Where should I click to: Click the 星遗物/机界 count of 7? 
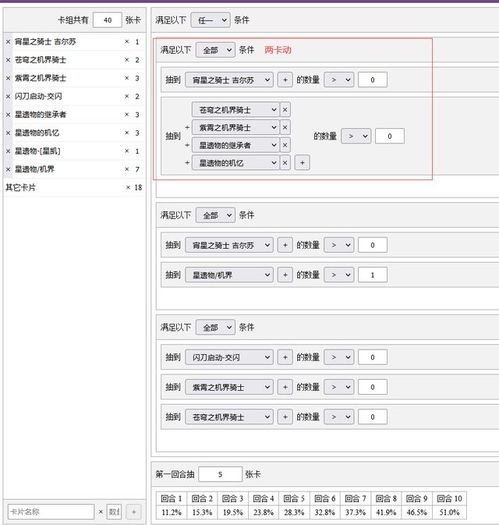pyautogui.click(x=137, y=169)
